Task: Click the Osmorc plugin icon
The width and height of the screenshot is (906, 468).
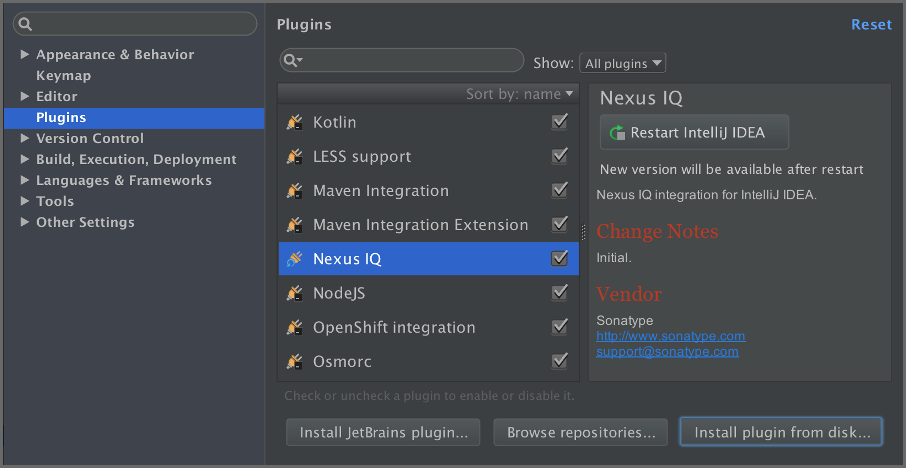Action: click(295, 362)
